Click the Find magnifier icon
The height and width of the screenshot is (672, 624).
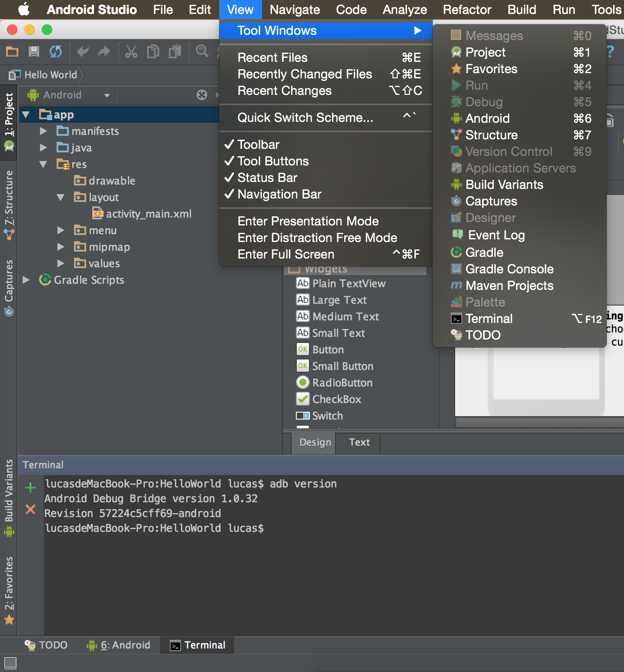202,52
